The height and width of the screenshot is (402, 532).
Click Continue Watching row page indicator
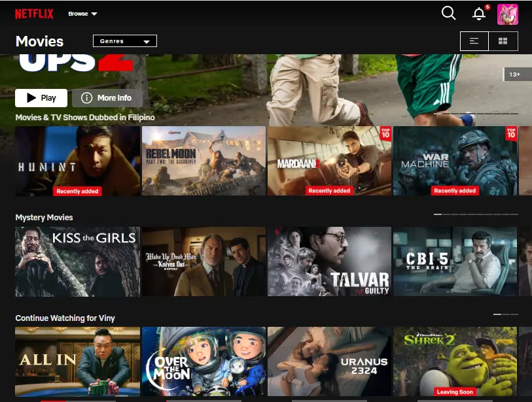[x=506, y=314]
